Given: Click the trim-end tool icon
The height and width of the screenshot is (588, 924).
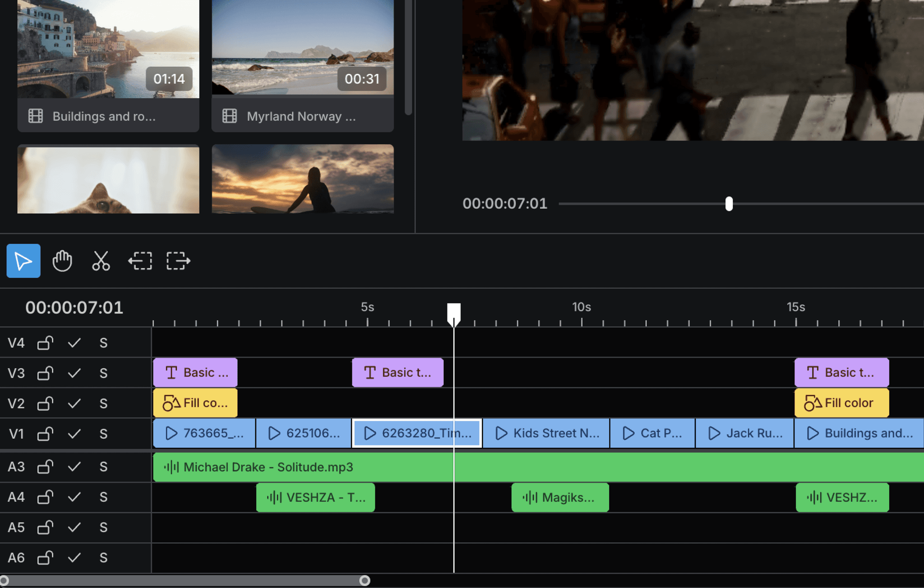Looking at the screenshot, I should 177,261.
